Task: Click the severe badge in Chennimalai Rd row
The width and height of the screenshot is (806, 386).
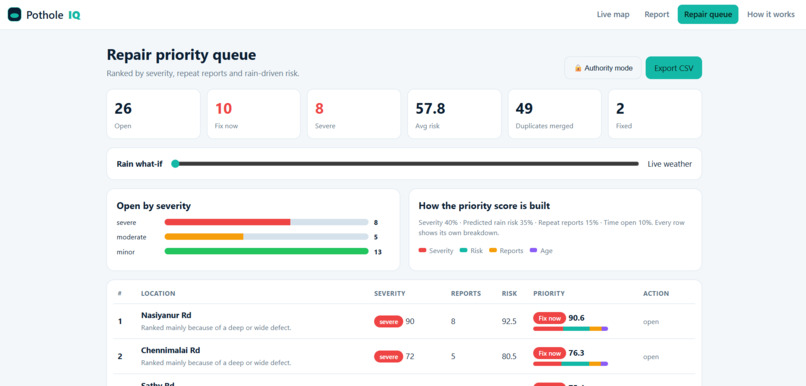Action: click(x=389, y=356)
